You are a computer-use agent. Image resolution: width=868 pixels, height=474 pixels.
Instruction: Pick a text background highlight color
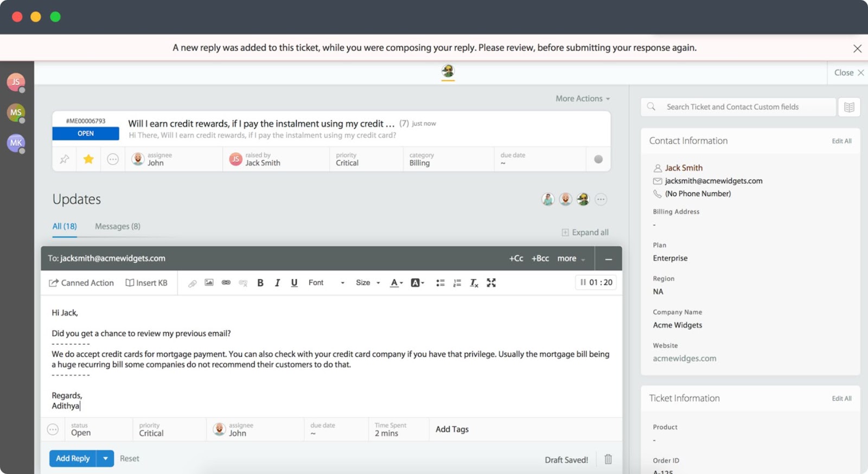click(417, 283)
